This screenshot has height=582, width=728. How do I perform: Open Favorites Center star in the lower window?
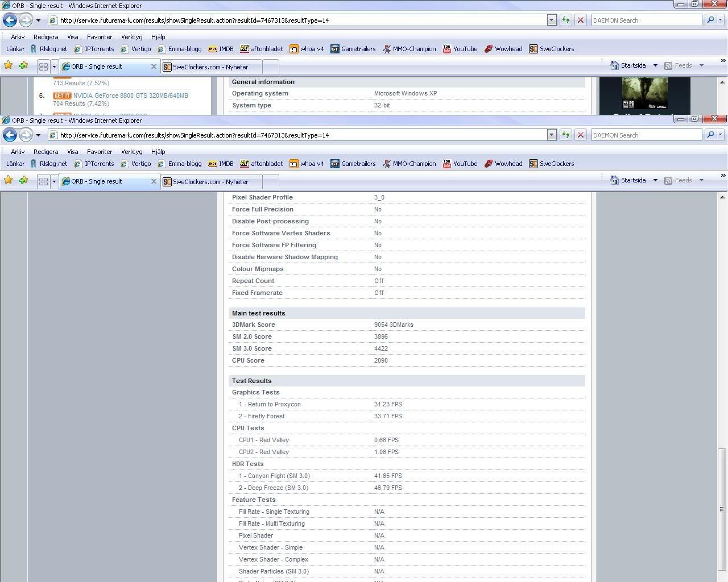tap(9, 181)
